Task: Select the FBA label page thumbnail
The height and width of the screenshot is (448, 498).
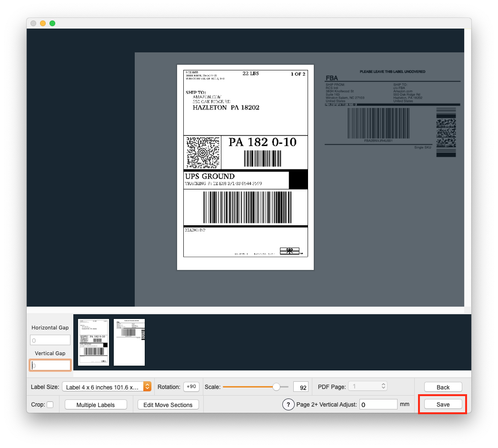Action: pyautogui.click(x=129, y=342)
